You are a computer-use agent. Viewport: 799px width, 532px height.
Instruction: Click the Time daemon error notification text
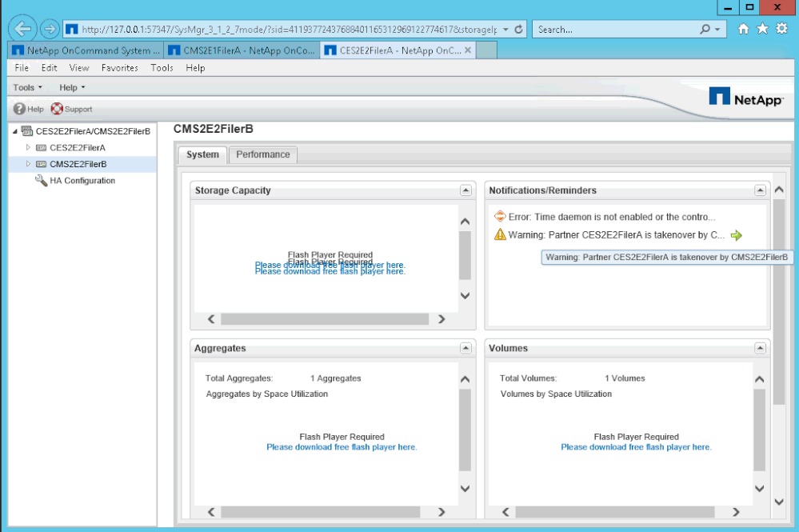612,217
